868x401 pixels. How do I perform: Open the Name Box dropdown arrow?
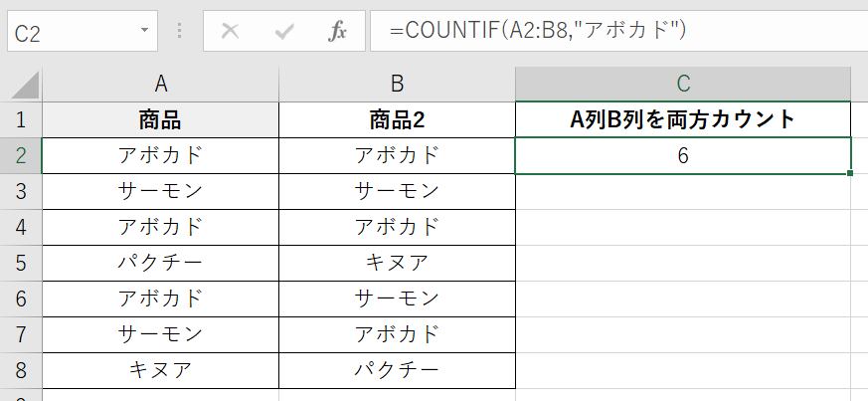[146, 32]
